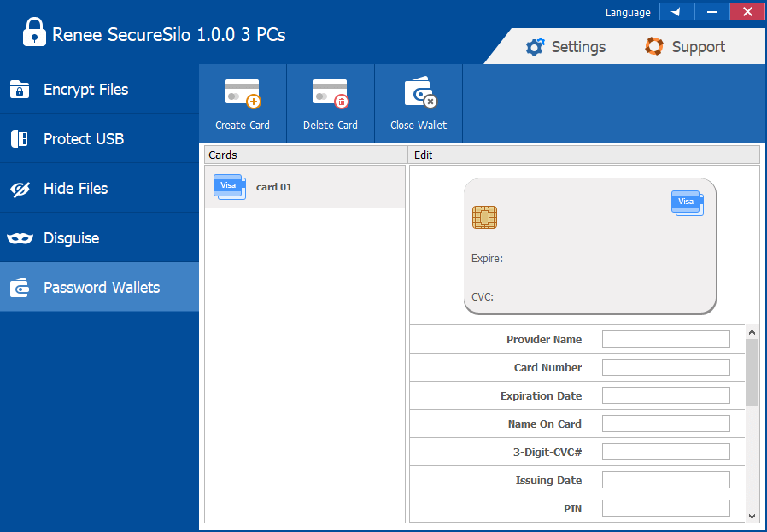Screen dimensions: 767x532
Task: Click the Visa logo on card preview
Action: (x=687, y=202)
